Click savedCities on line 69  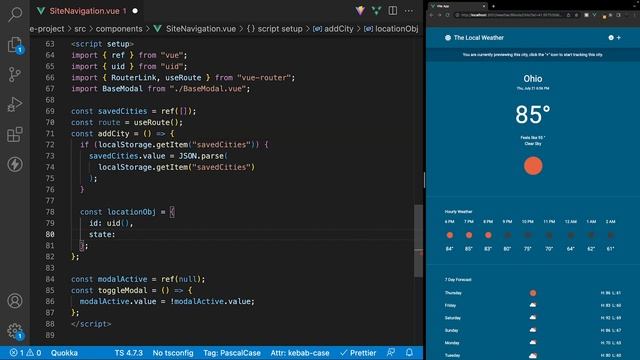[x=122, y=111]
